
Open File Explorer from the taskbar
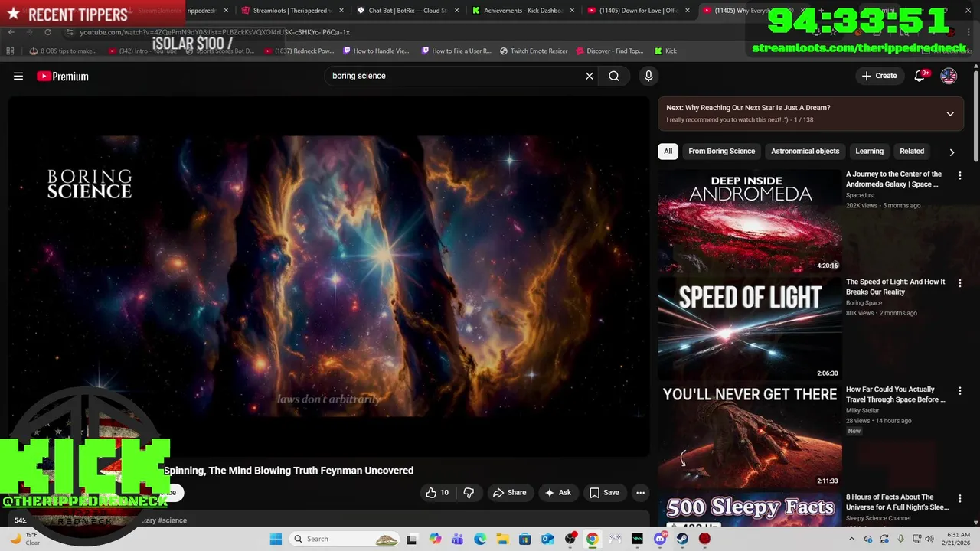point(502,539)
